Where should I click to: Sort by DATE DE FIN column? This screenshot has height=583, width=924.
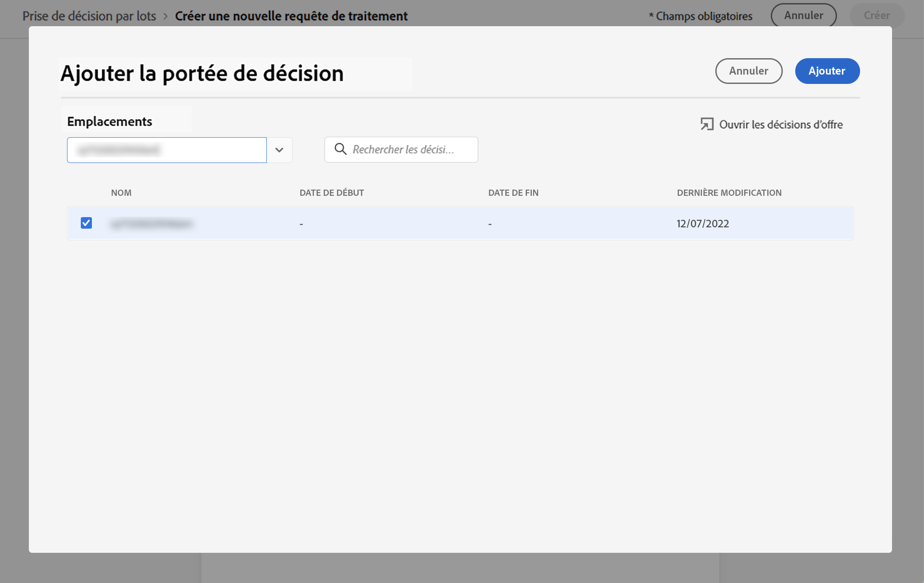tap(513, 193)
